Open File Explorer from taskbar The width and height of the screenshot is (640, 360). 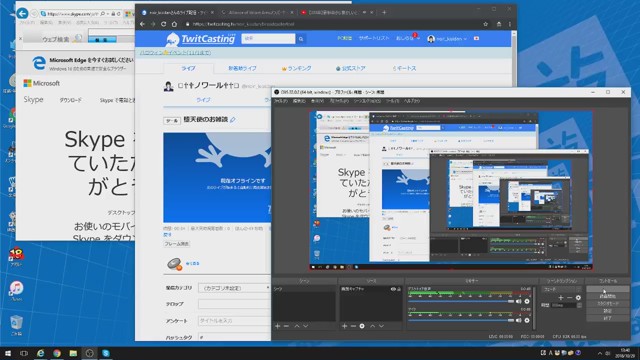[x=73, y=353]
